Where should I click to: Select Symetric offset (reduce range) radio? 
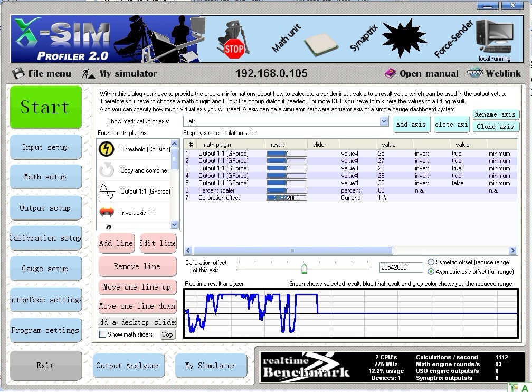431,262
